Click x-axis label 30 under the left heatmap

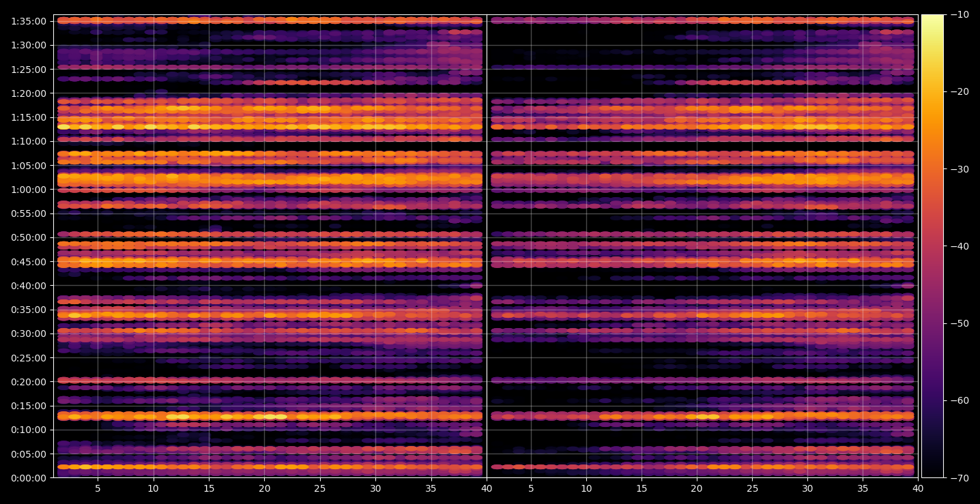pos(375,489)
